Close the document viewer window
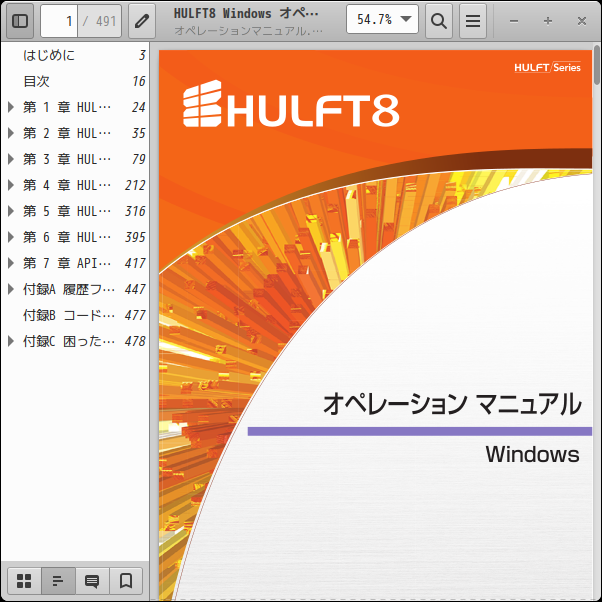The image size is (602, 602). coord(582,21)
